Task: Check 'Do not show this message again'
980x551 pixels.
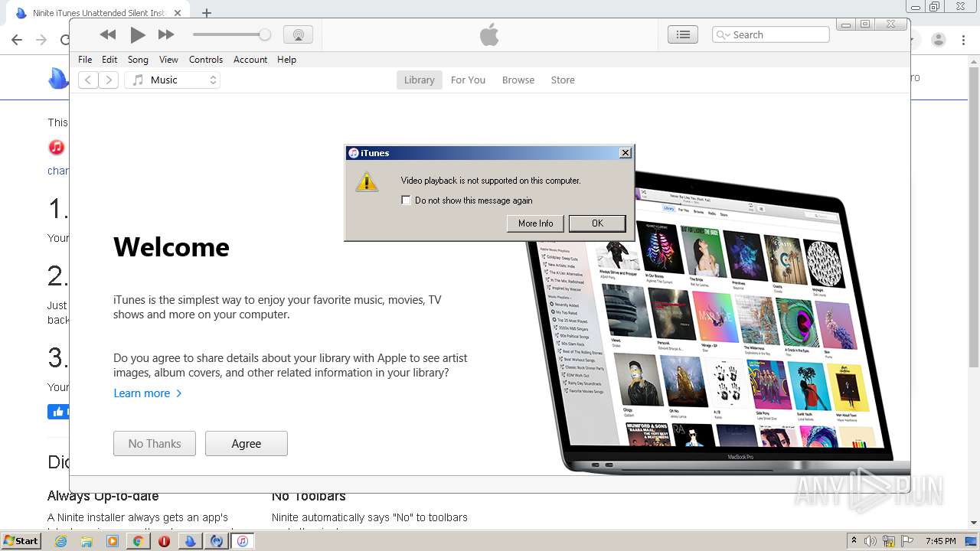Action: click(406, 201)
